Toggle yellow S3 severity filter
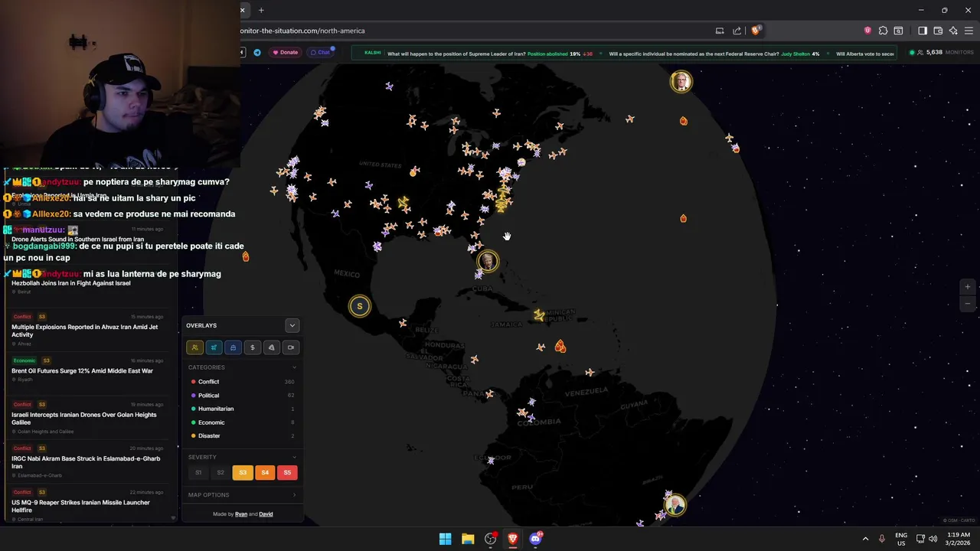 click(x=243, y=472)
